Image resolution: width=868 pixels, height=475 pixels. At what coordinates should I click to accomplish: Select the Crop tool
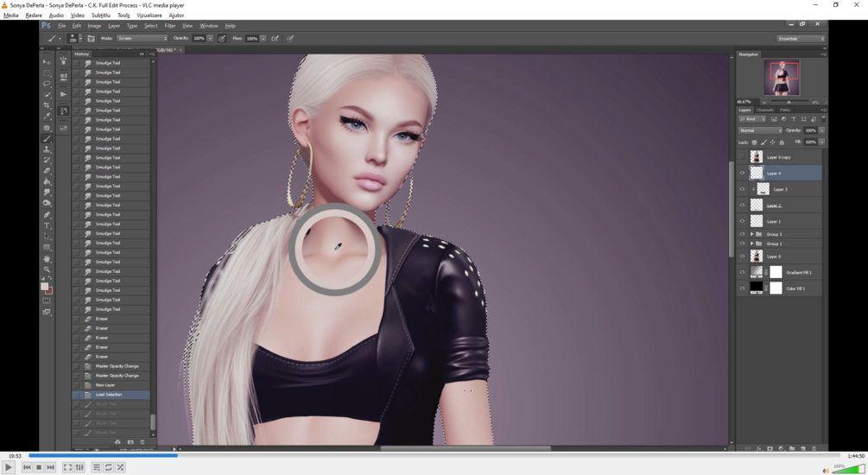tap(47, 105)
